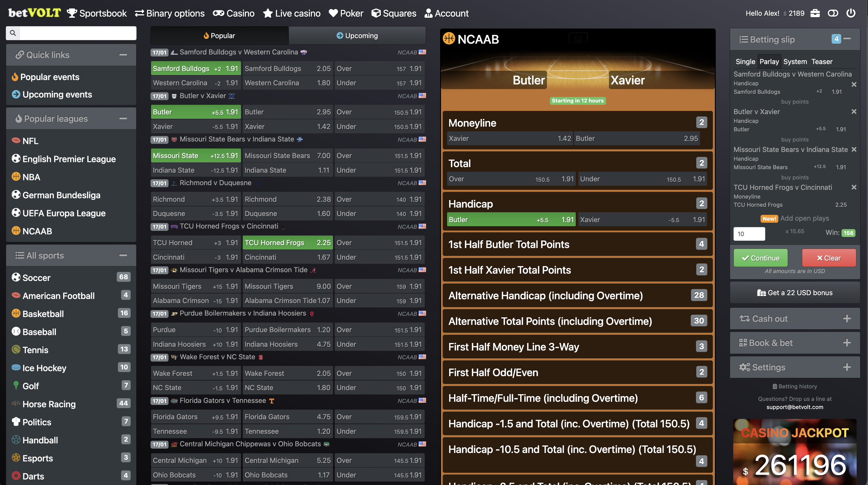Switch to the Upcoming tab
Image resolution: width=868 pixels, height=485 pixels.
[x=357, y=36]
